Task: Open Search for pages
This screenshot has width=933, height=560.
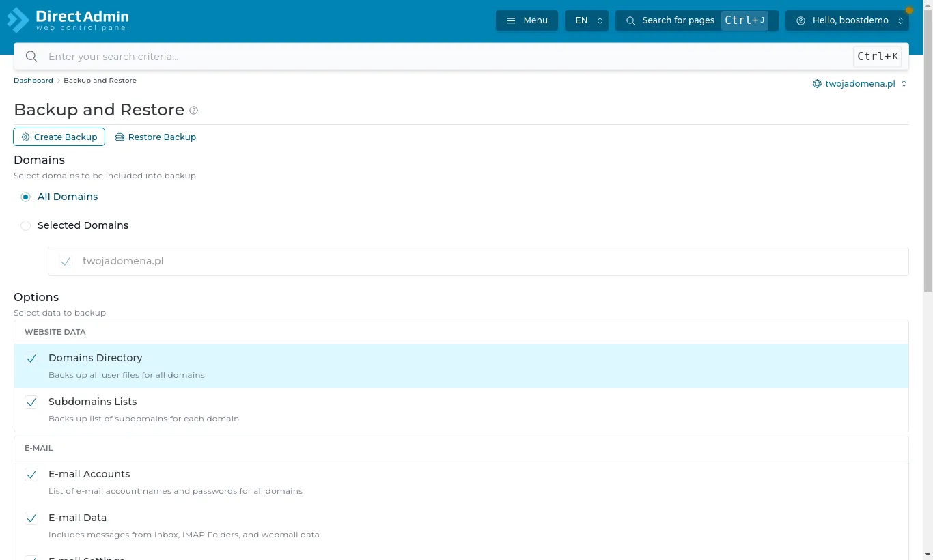Action: 697,20
